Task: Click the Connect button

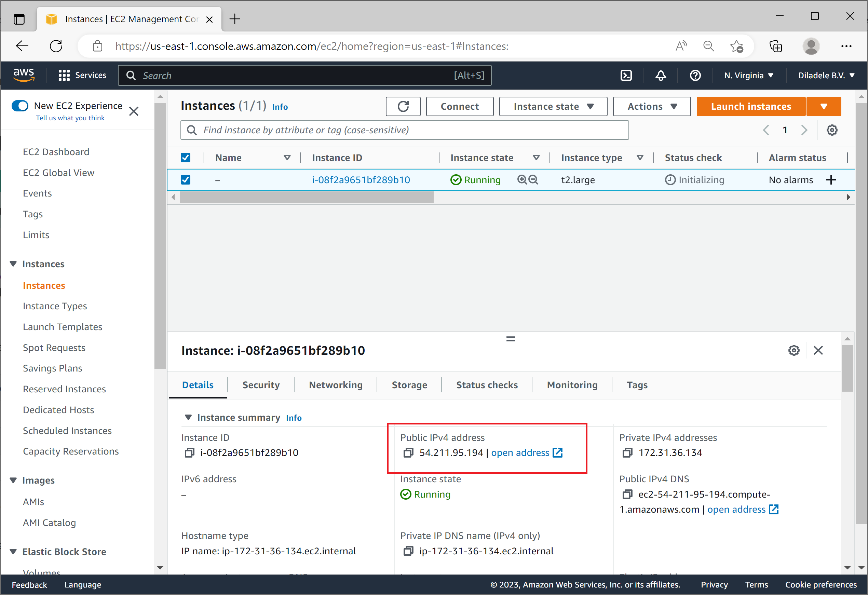Action: (459, 106)
